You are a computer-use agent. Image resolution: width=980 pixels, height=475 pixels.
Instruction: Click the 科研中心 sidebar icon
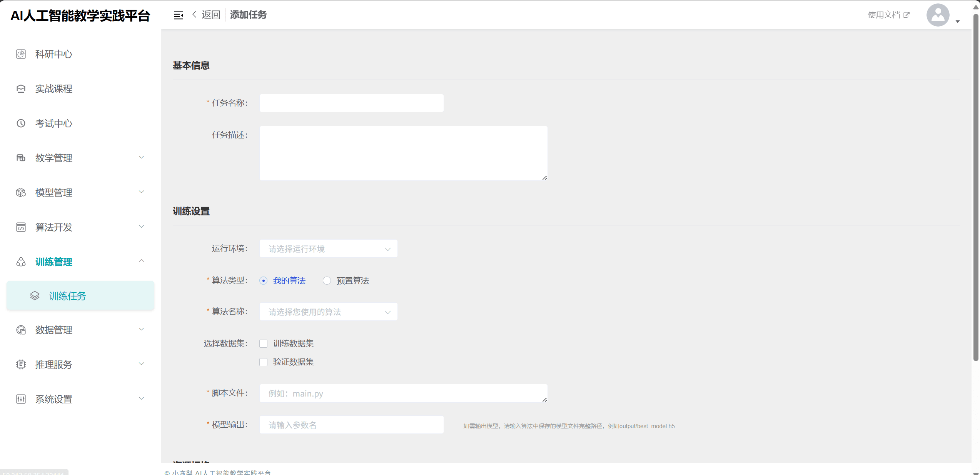[21, 54]
